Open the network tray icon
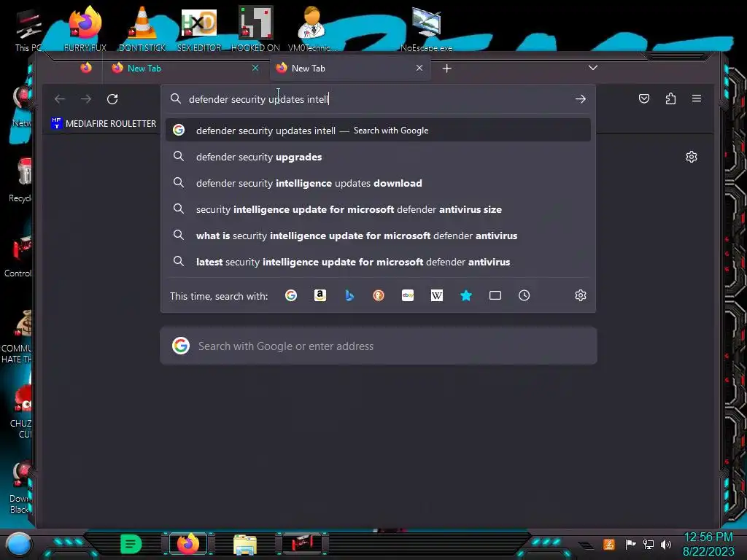The width and height of the screenshot is (747, 560). pyautogui.click(x=649, y=544)
